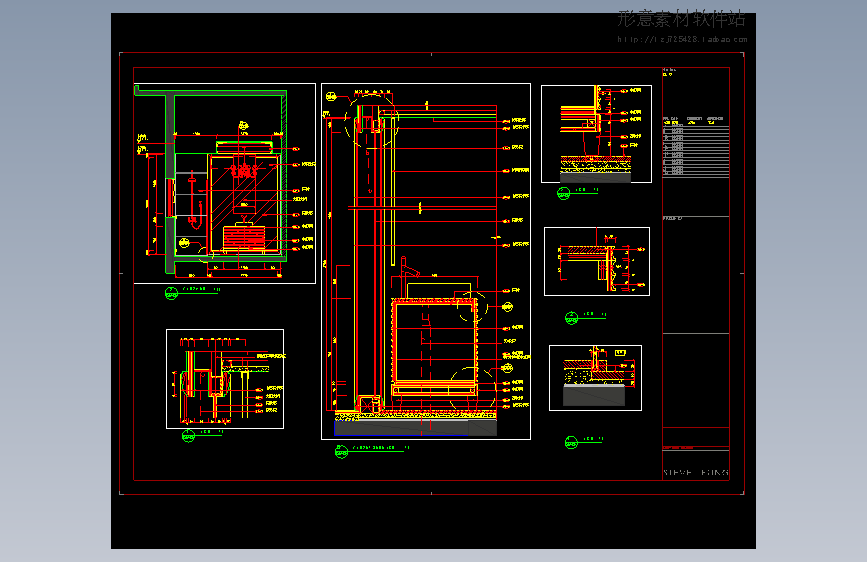
Task: Click the green title marker under the lower left detail
Action: pyautogui.click(x=202, y=436)
